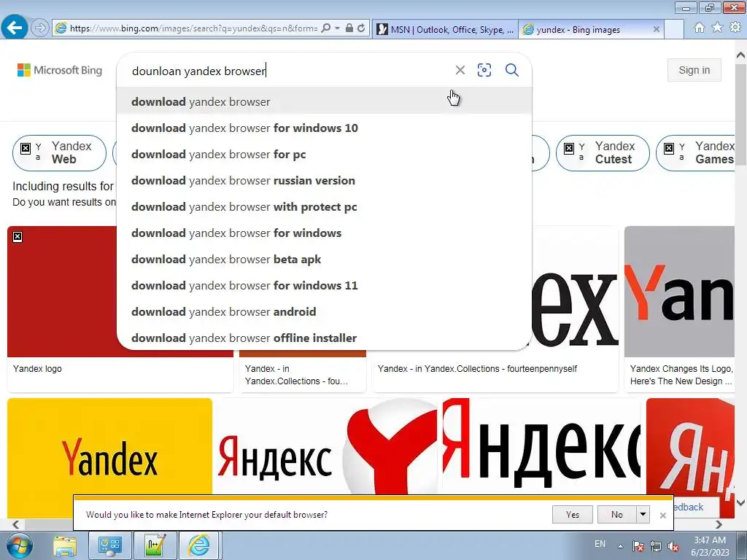Choose suggestion 'download yandex browser for pc'

[x=324, y=154]
